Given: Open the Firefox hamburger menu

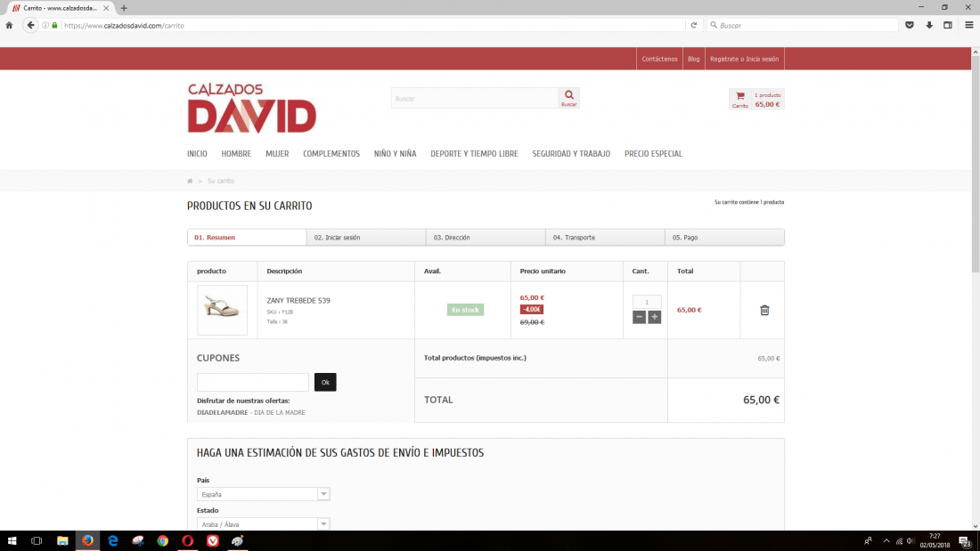Looking at the screenshot, I should (x=968, y=26).
